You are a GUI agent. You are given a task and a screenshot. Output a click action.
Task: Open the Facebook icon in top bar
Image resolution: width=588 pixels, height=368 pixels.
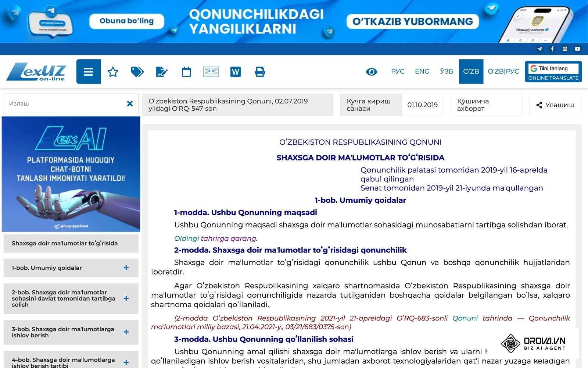[x=552, y=49]
